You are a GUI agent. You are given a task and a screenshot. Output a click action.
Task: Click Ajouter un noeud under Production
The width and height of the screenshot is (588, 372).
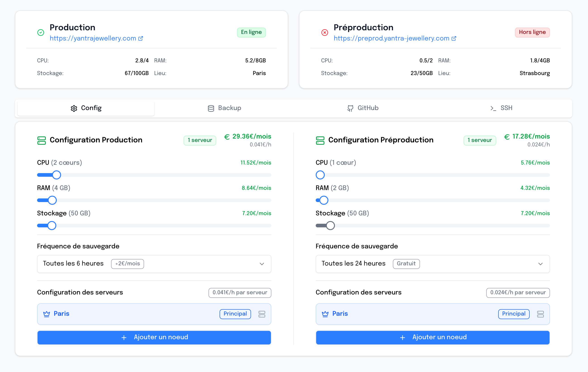pyautogui.click(x=154, y=337)
